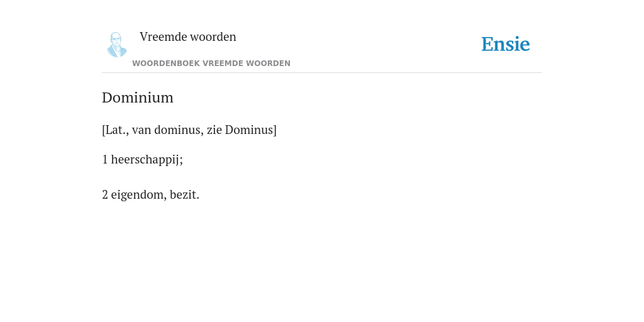This screenshot has height=322, width=644.
Task: Click the word 'heerschappij' in definition one
Action: coord(145,159)
